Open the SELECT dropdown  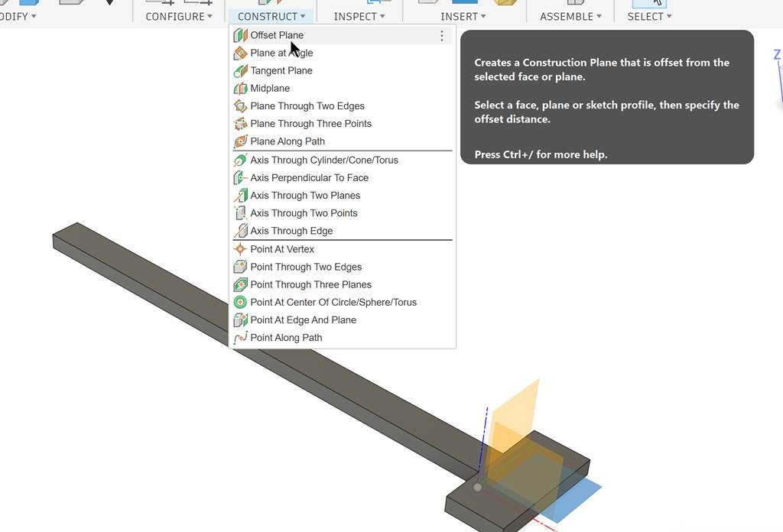649,17
